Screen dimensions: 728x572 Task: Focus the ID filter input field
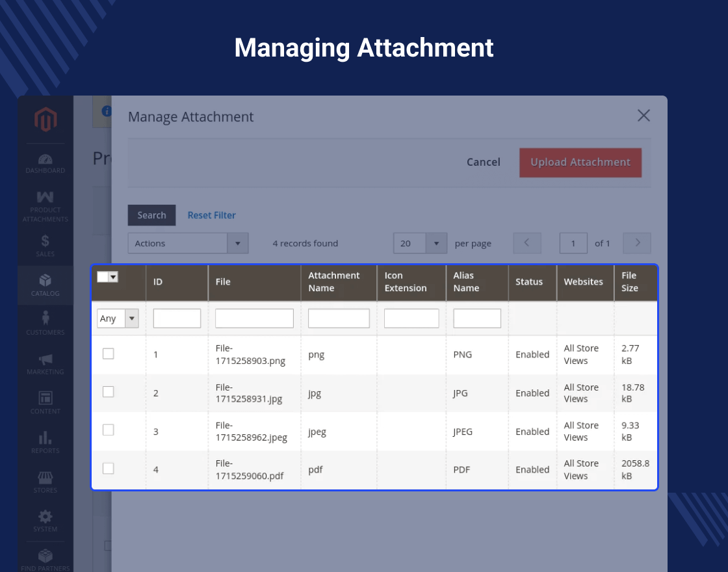tap(177, 318)
